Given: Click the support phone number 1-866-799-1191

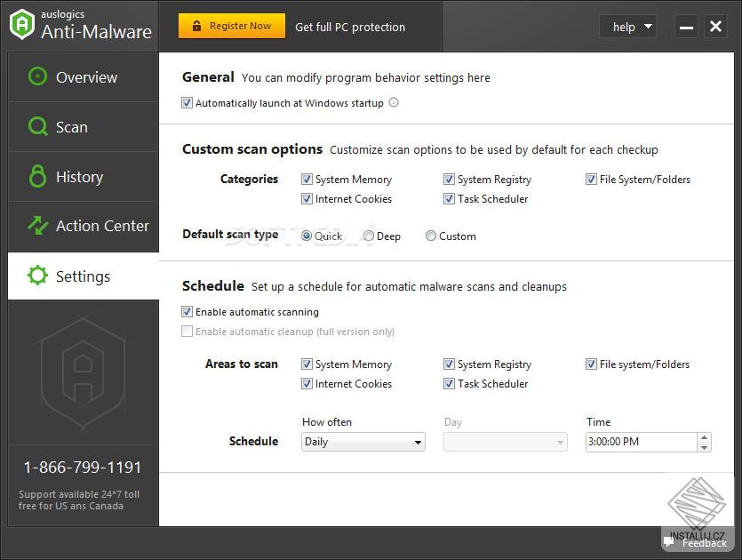Looking at the screenshot, I should (83, 468).
